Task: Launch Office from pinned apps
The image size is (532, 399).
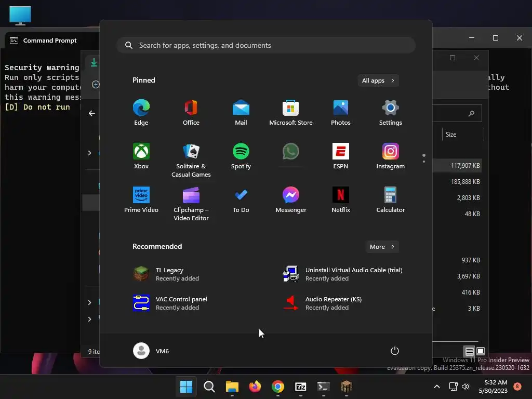Action: [191, 113]
